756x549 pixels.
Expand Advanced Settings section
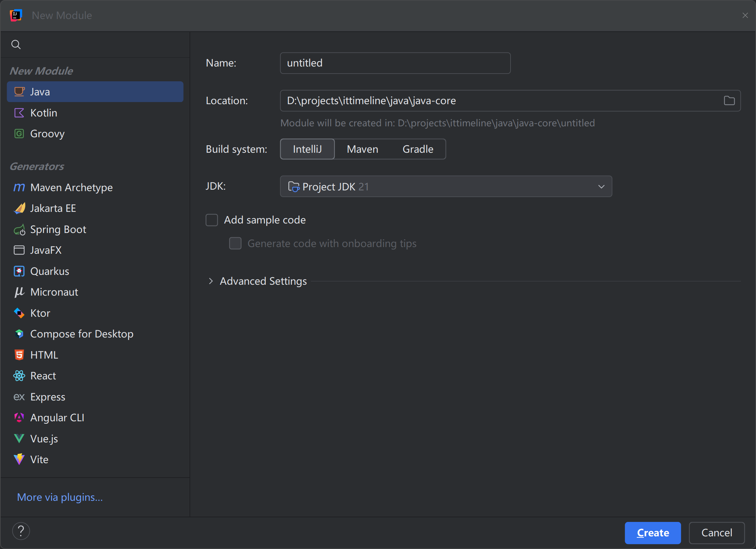point(211,281)
